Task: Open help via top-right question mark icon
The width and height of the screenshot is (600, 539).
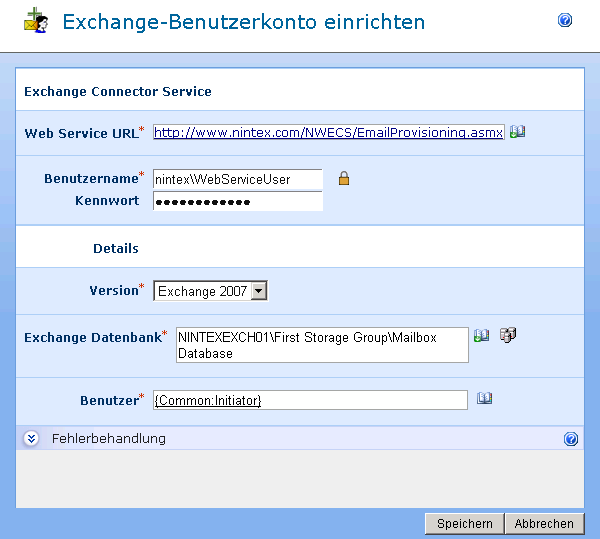Action: coord(565,20)
